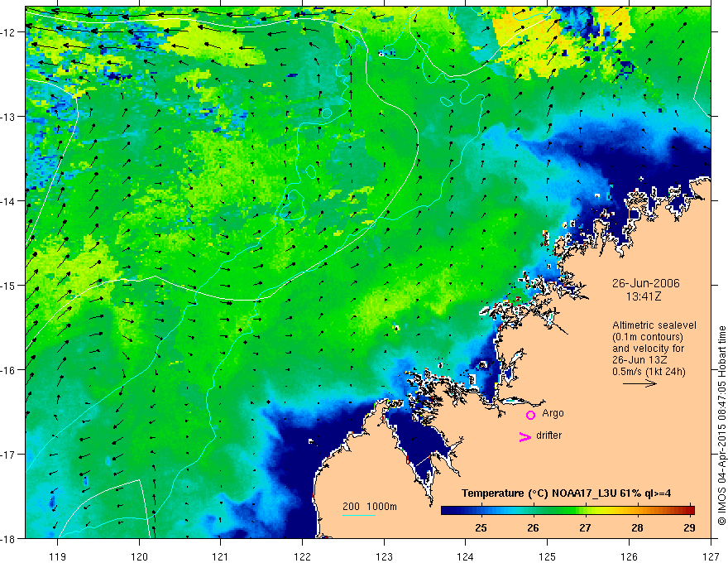
Task: Click the velocity scale reference arrow
Action: pos(639,383)
